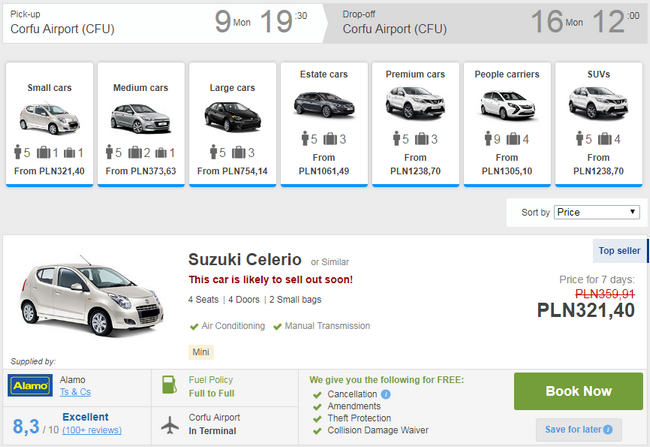Click the fuel pump icon
This screenshot has height=447, width=650.
[x=170, y=385]
